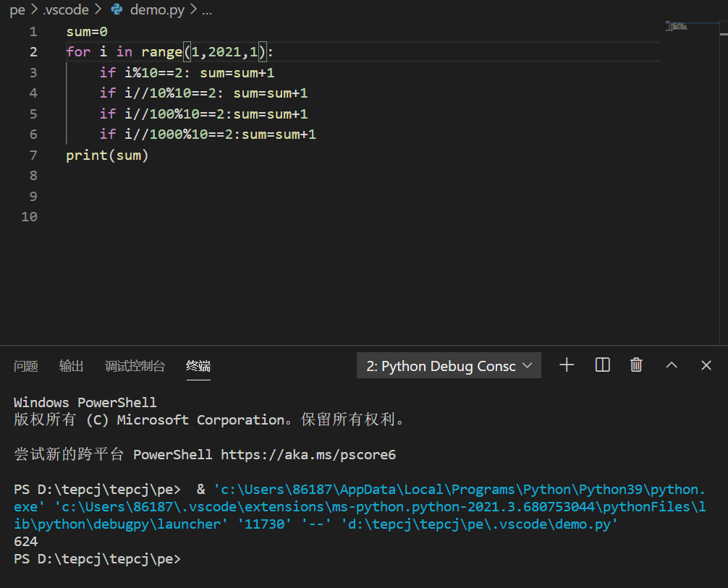728x588 pixels.
Task: Open the Python Debug Console terminal dropdown
Action: point(449,366)
